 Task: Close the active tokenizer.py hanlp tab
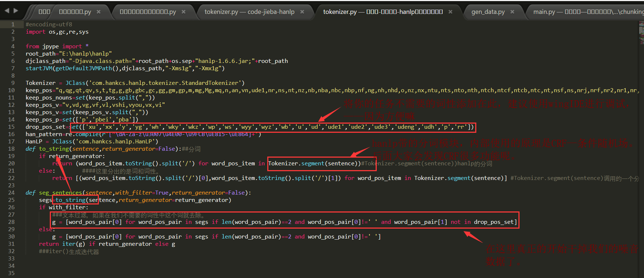(x=450, y=12)
